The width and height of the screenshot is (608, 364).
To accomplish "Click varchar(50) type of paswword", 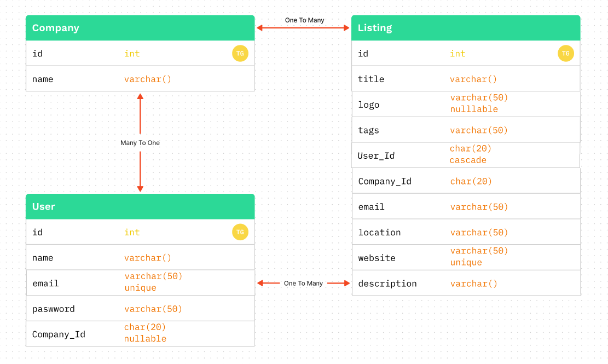I will [153, 309].
